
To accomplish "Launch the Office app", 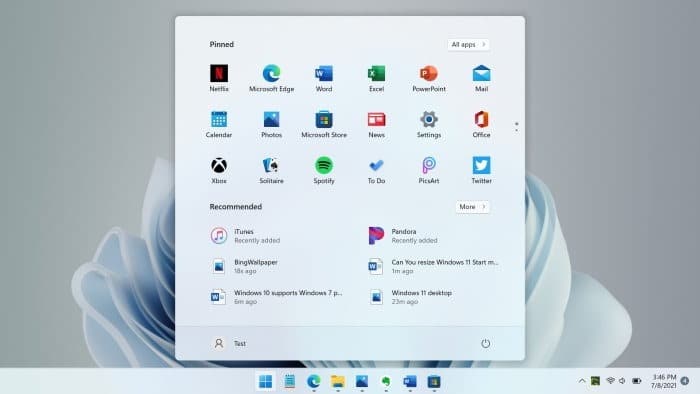I will [x=481, y=124].
